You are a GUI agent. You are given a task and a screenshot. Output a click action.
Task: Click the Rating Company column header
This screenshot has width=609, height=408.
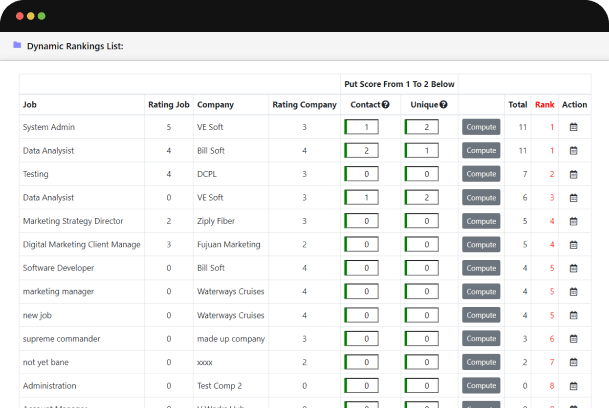tap(304, 104)
